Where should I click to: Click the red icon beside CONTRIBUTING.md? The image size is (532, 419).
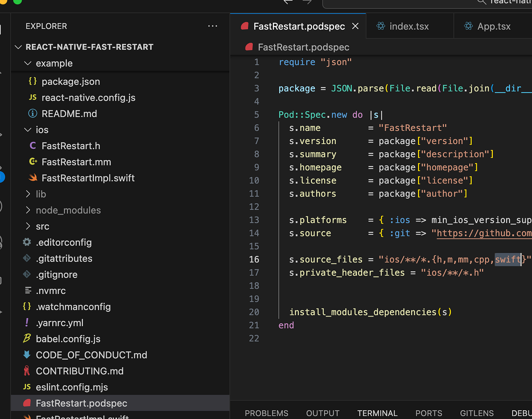tap(27, 370)
